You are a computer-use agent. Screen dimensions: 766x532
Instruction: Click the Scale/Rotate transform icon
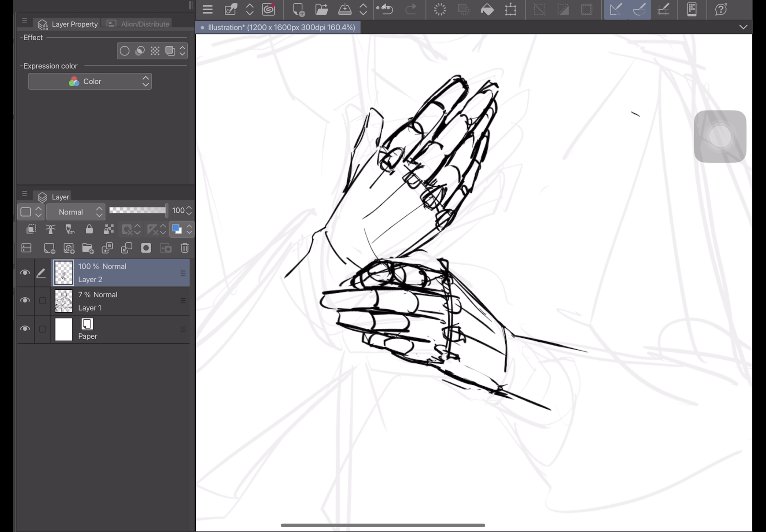coord(510,9)
